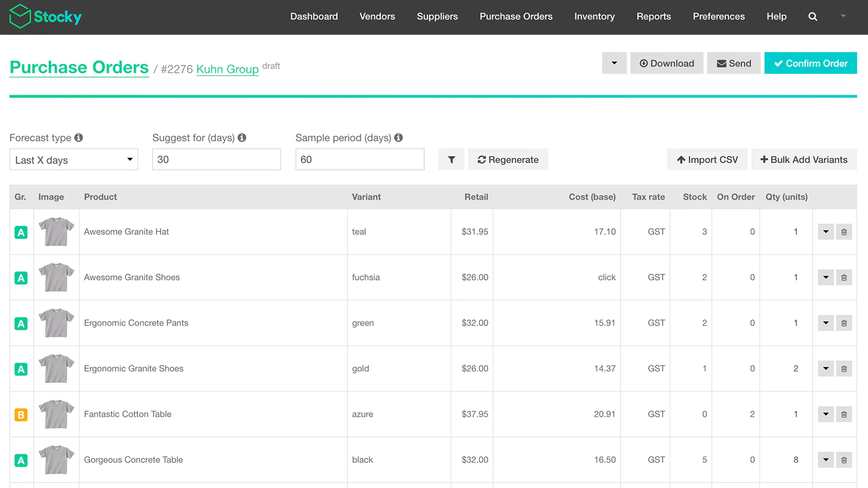868x488 pixels.
Task: Click the Suggest for days input field
Action: [x=216, y=159]
